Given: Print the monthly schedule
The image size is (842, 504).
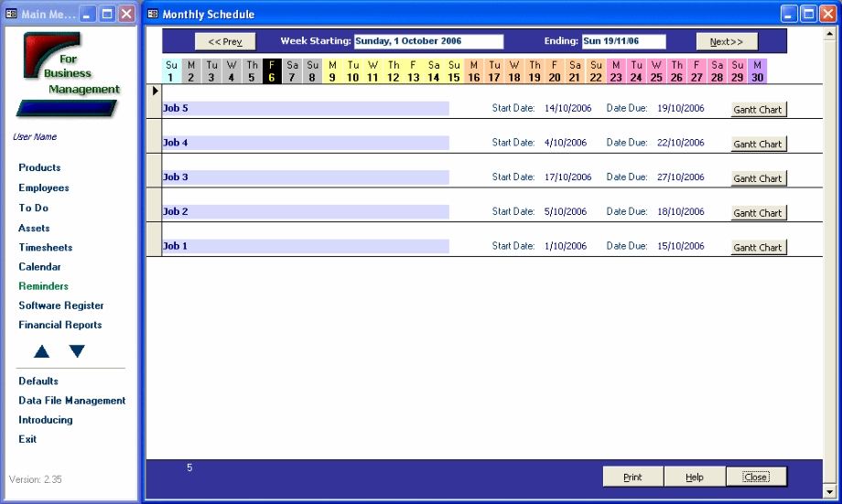Looking at the screenshot, I should (x=632, y=477).
